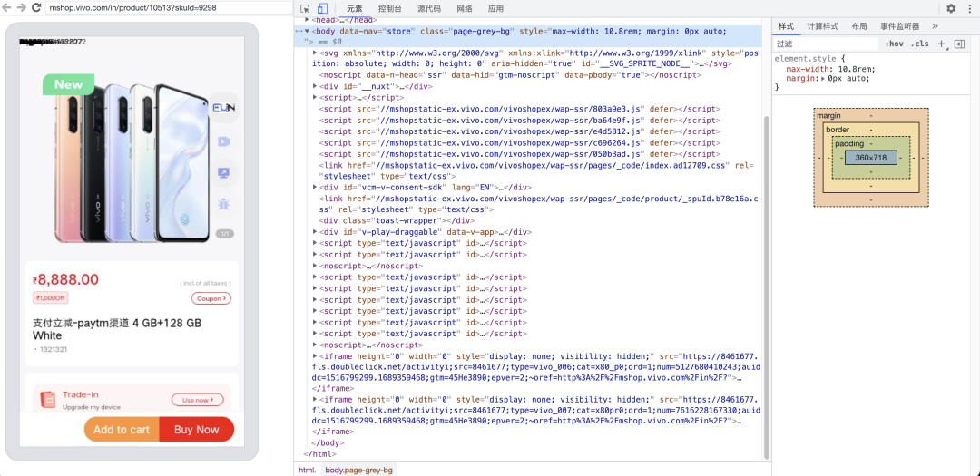Open the 控制台 tab
The height and width of the screenshot is (476, 980).
coord(390,9)
